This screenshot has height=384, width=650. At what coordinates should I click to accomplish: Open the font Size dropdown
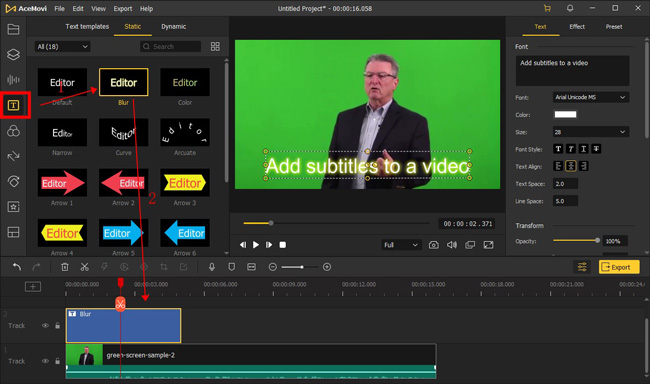pos(591,132)
